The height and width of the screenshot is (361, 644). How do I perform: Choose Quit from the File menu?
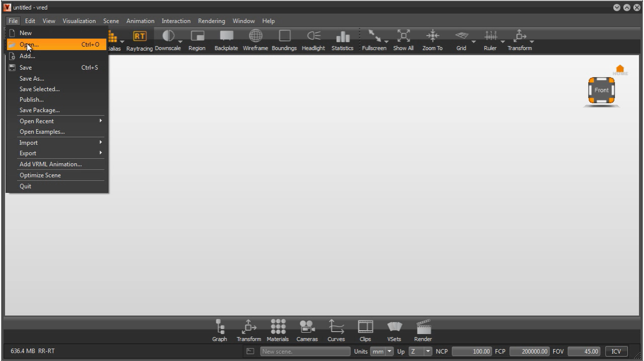[57, 186]
